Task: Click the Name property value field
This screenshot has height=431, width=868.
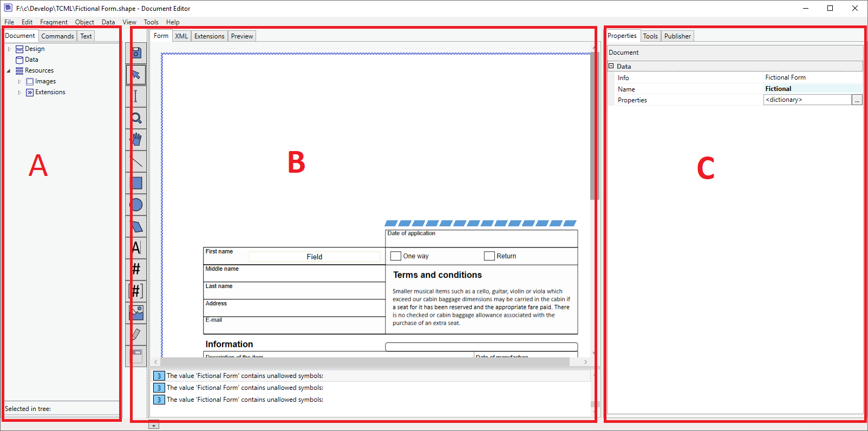Action: [x=812, y=89]
